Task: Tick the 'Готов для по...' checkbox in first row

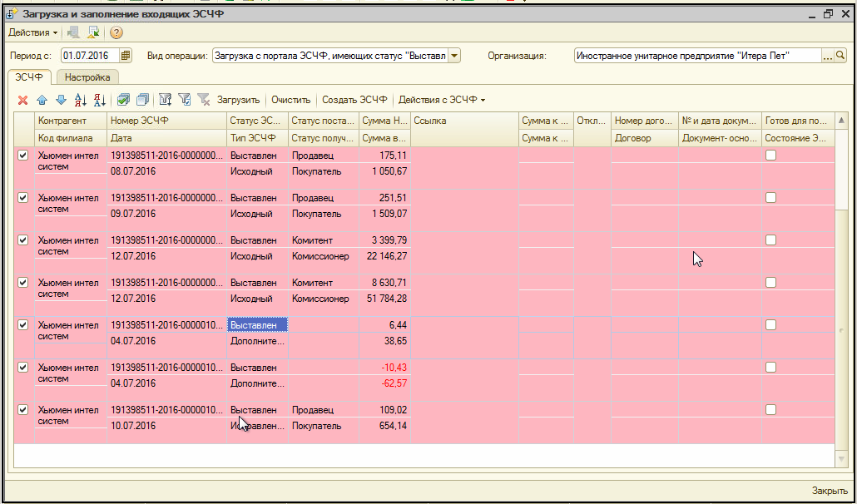Action: coord(771,156)
